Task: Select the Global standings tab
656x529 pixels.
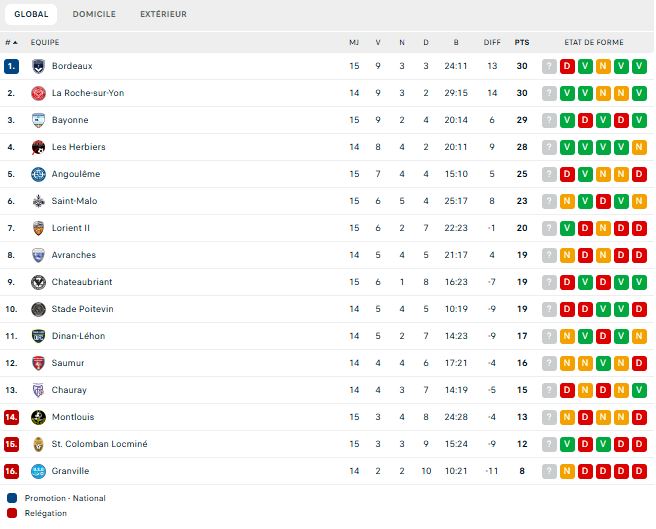Action: tap(31, 14)
